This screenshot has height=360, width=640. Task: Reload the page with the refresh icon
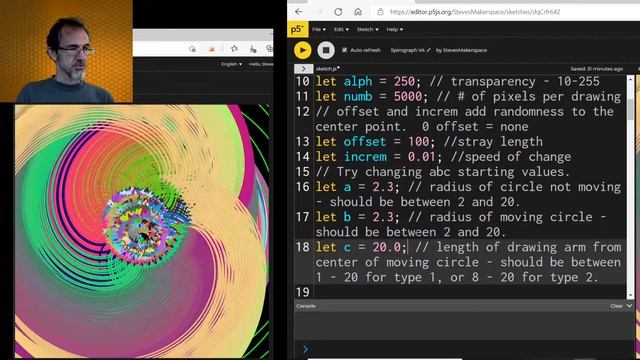pos(338,12)
